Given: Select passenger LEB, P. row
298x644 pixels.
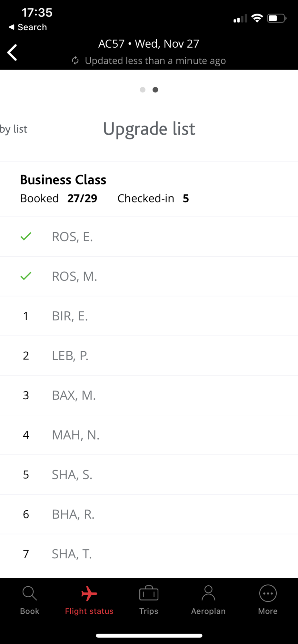Looking at the screenshot, I should tap(149, 355).
